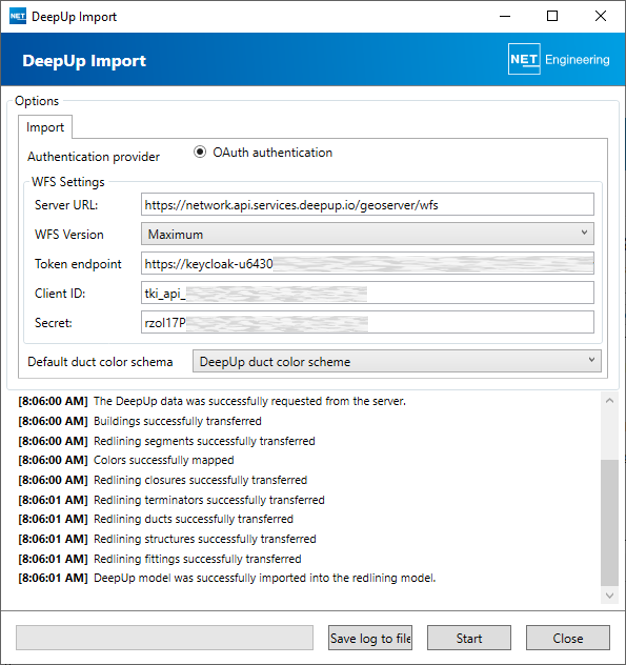
Task: Select log line 'Redlining fittings successfully transferred'
Action: pos(159,559)
